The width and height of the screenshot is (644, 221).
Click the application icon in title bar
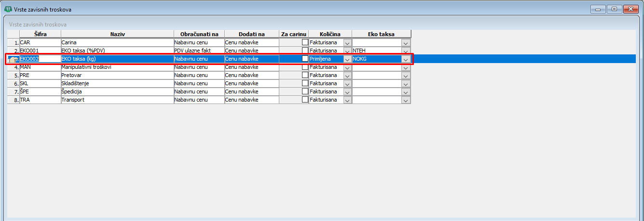pos(7,10)
